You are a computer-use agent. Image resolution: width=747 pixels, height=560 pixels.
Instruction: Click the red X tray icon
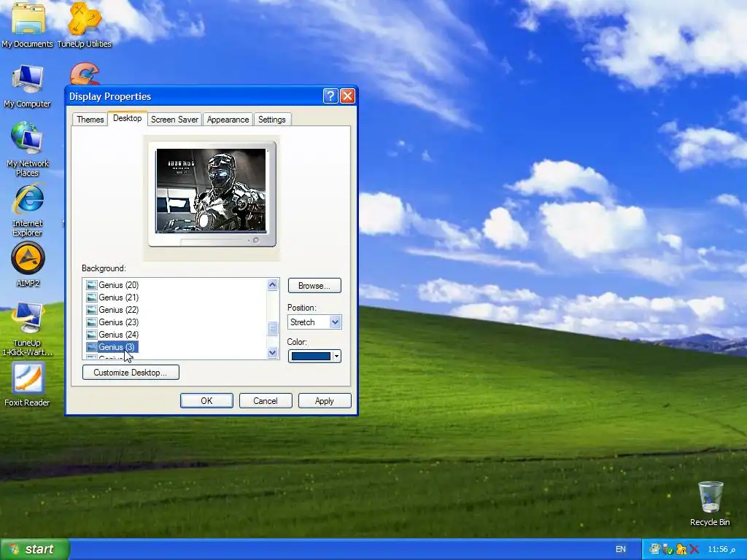tap(694, 550)
